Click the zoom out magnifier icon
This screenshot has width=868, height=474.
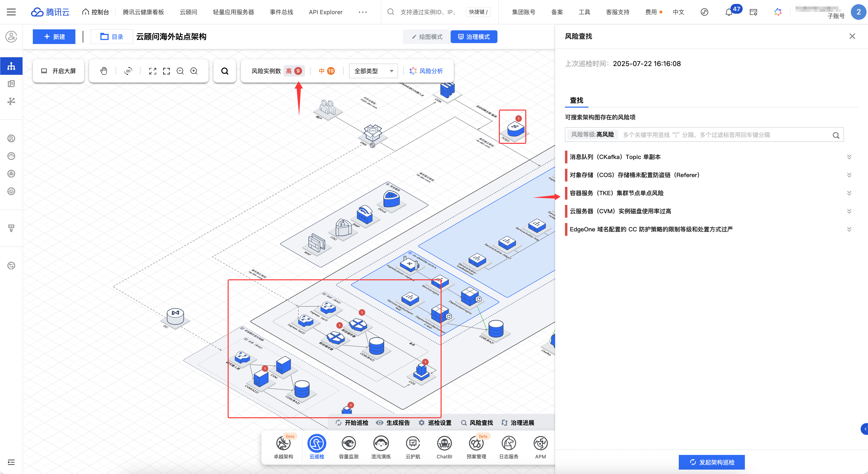[180, 71]
